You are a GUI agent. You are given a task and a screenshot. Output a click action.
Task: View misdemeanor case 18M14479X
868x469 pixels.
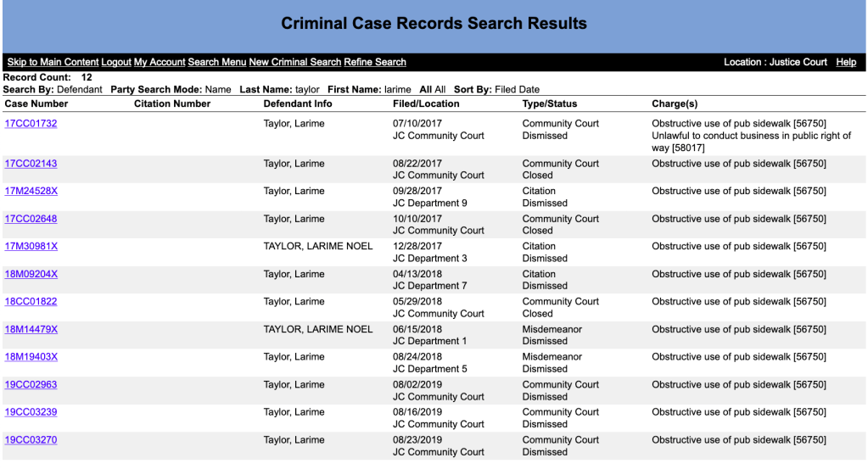click(x=31, y=330)
